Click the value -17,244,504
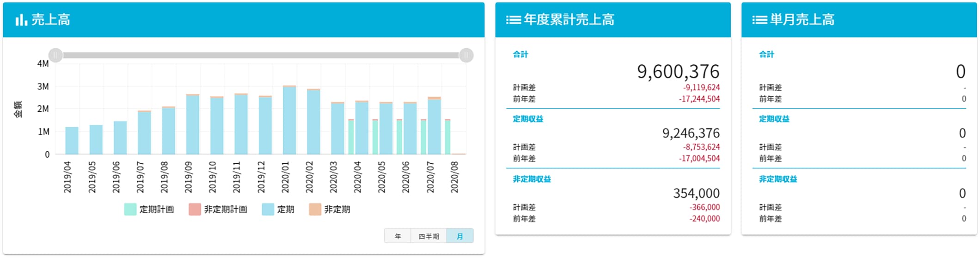Image resolution: width=980 pixels, height=258 pixels. pyautogui.click(x=699, y=99)
